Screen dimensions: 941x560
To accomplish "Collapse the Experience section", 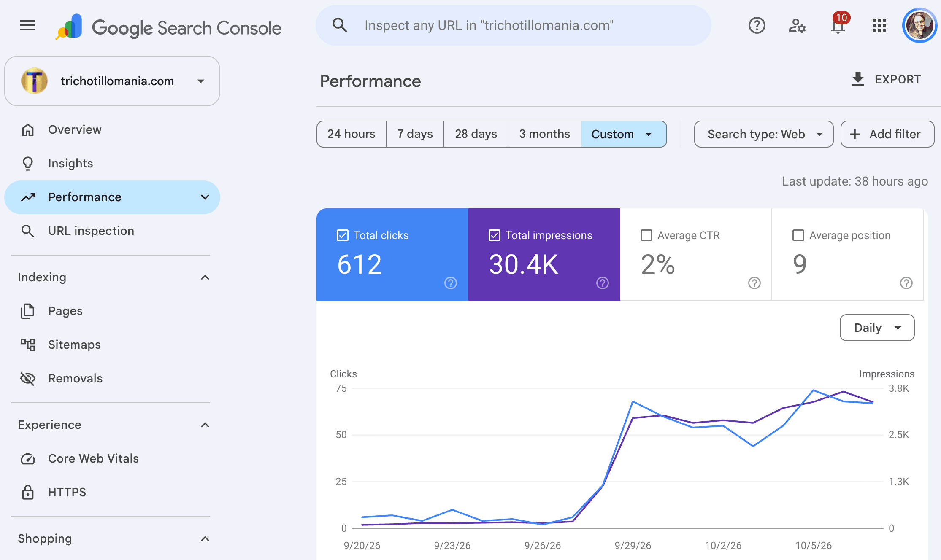I will [x=205, y=425].
